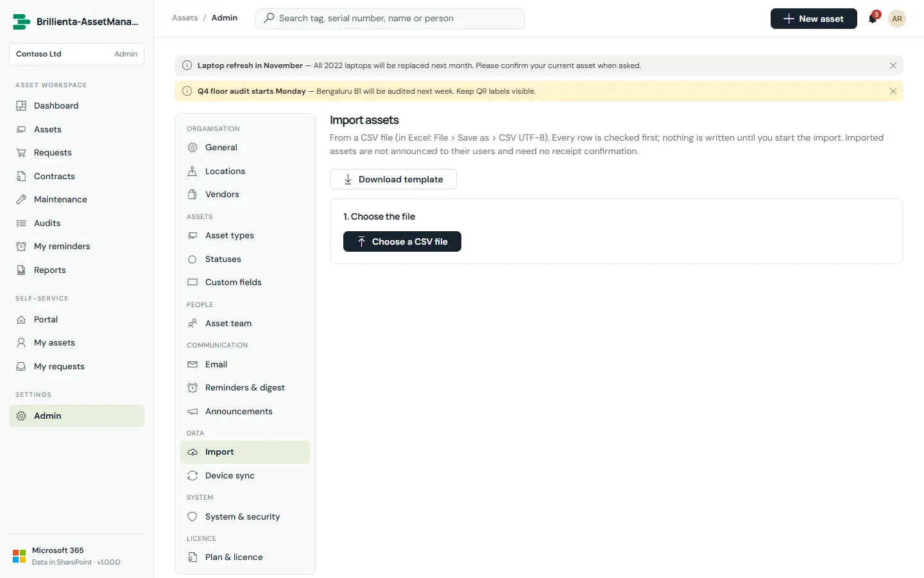Open the Contoso Ltd organisation switcher
The height and width of the screenshot is (578, 924).
pos(76,54)
